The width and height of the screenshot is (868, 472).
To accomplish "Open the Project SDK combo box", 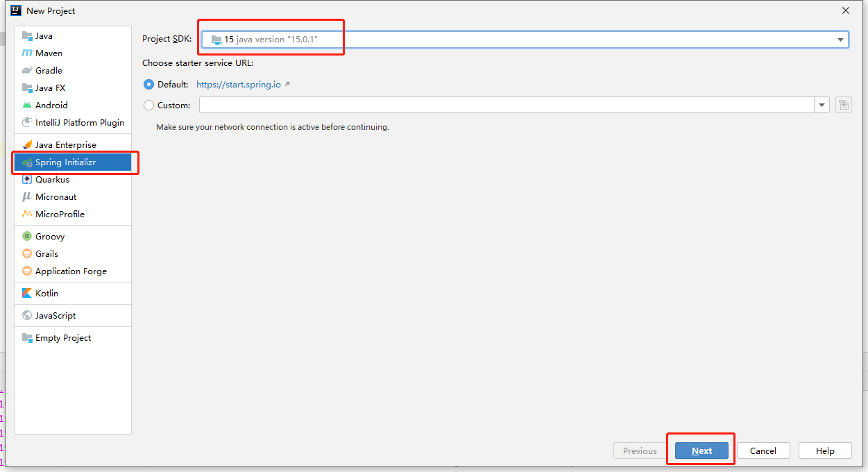I will click(x=525, y=40).
